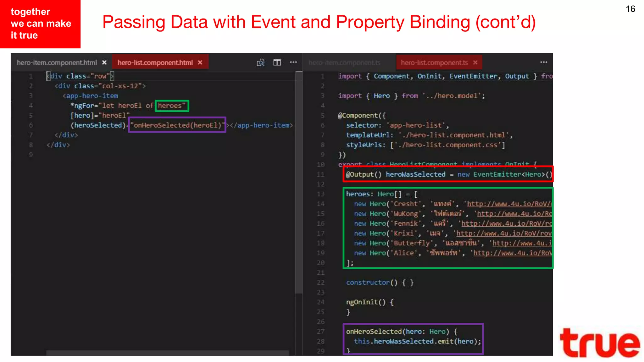Click the <app-hero-item opening tag

coord(90,96)
